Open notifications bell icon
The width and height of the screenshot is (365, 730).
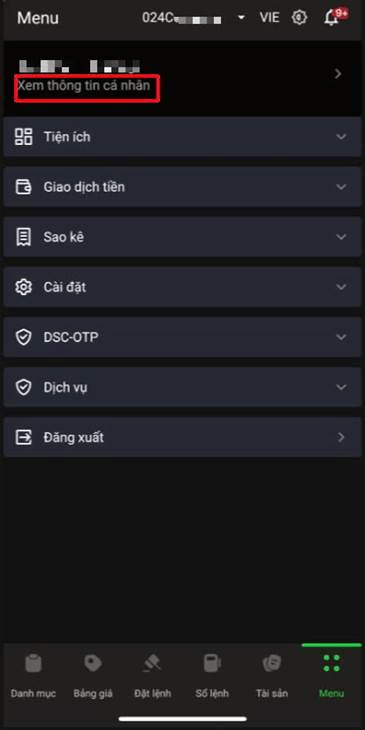[331, 18]
